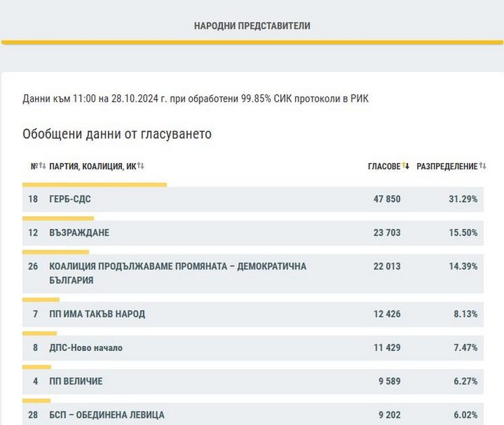
Task: Click the 31.29% distribution value
Action: [463, 199]
